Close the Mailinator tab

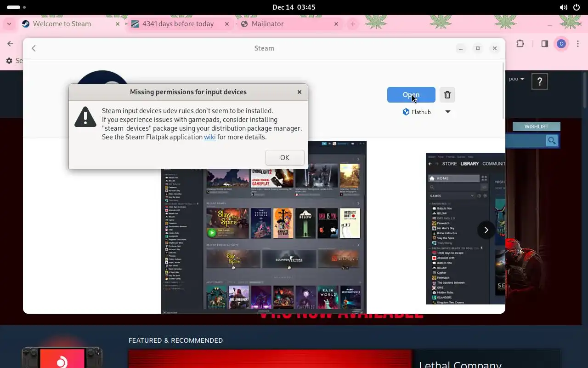(336, 24)
